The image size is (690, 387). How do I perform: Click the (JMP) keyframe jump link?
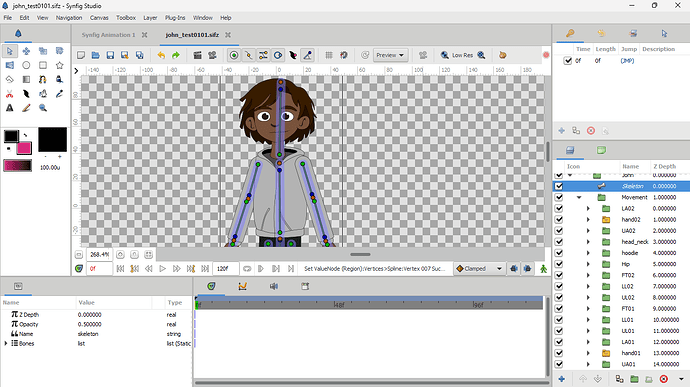(x=627, y=61)
